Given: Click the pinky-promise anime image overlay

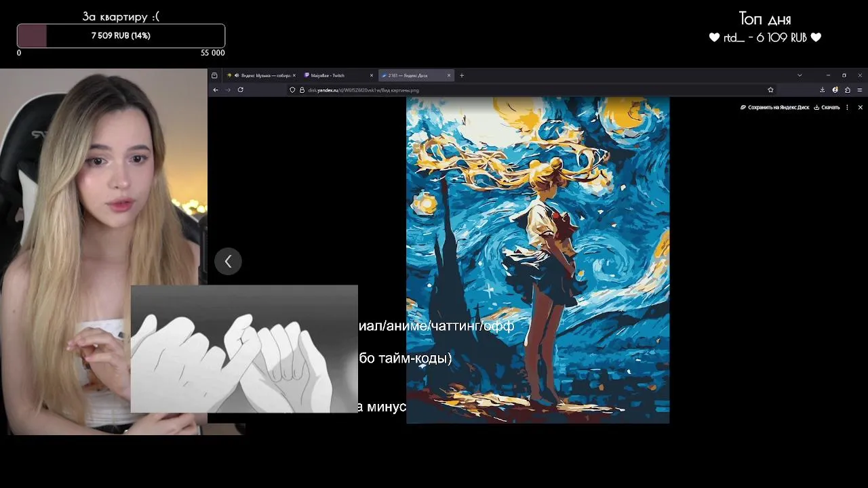Looking at the screenshot, I should click(x=244, y=348).
